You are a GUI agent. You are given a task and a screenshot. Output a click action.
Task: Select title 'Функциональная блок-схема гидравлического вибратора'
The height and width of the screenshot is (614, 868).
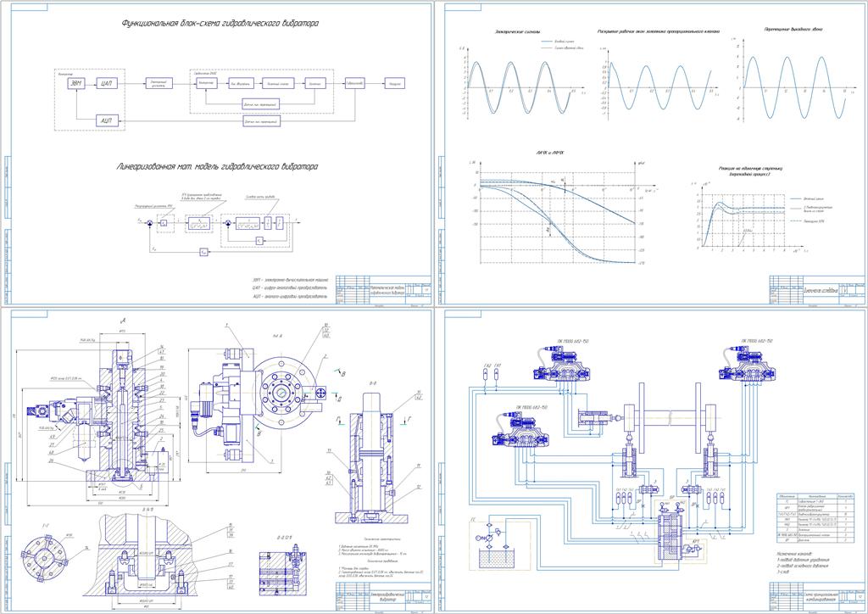tap(220, 24)
